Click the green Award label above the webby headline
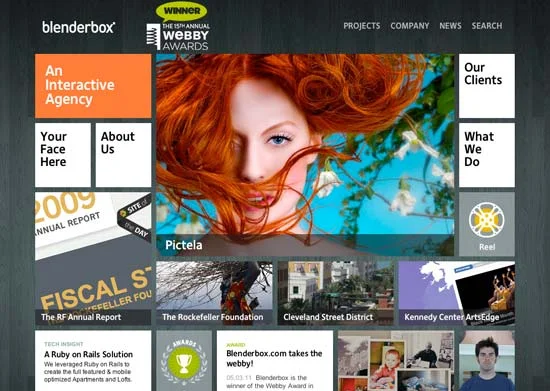 point(236,345)
